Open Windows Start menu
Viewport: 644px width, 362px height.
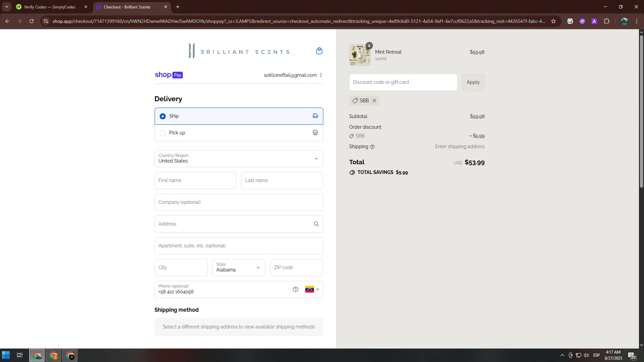pyautogui.click(x=6, y=355)
